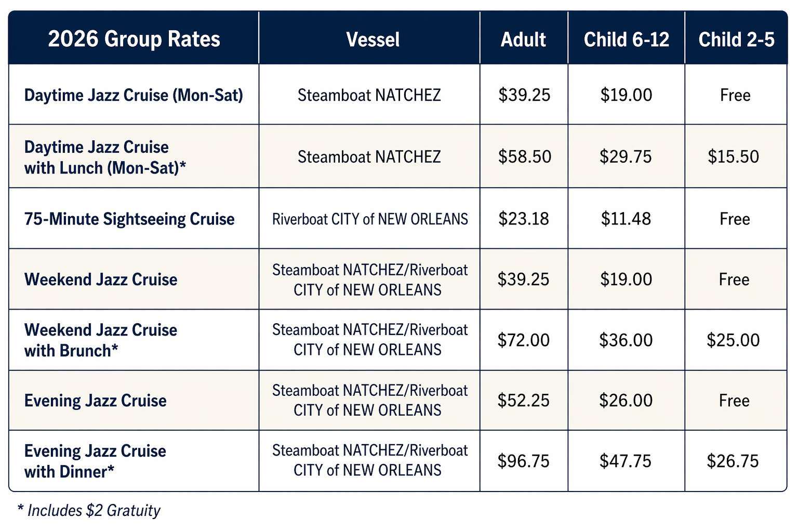
Task: Select the "Daytime Jazz Cruise with Lunch" label
Action: click(105, 157)
